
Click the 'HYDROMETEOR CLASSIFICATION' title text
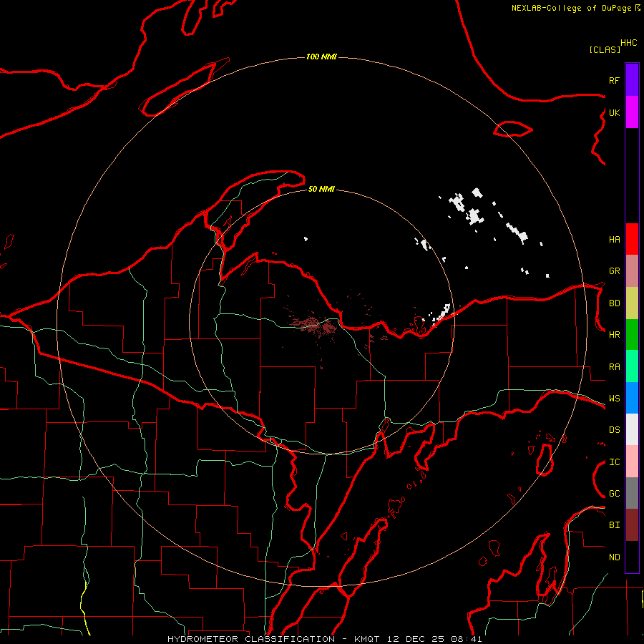[251, 639]
